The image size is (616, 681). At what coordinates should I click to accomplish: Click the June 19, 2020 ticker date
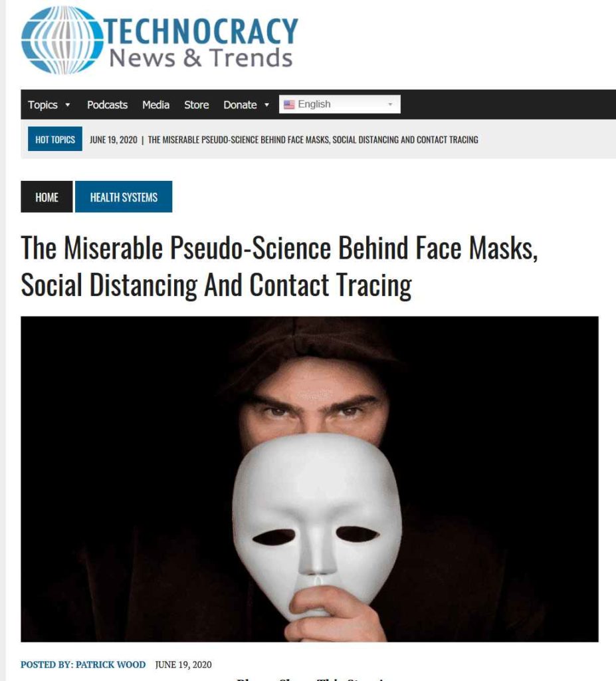tap(114, 140)
